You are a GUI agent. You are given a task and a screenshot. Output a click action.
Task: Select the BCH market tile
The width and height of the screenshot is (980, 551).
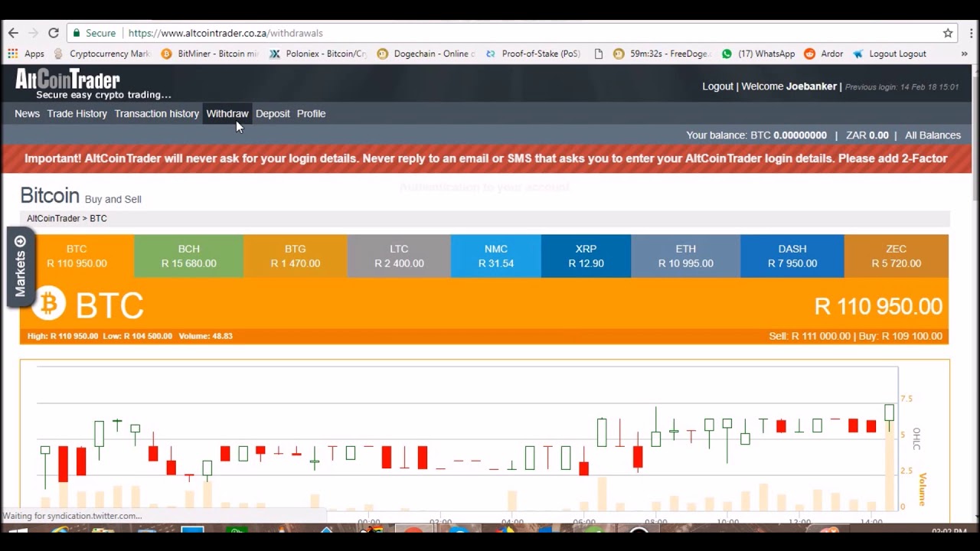click(188, 256)
